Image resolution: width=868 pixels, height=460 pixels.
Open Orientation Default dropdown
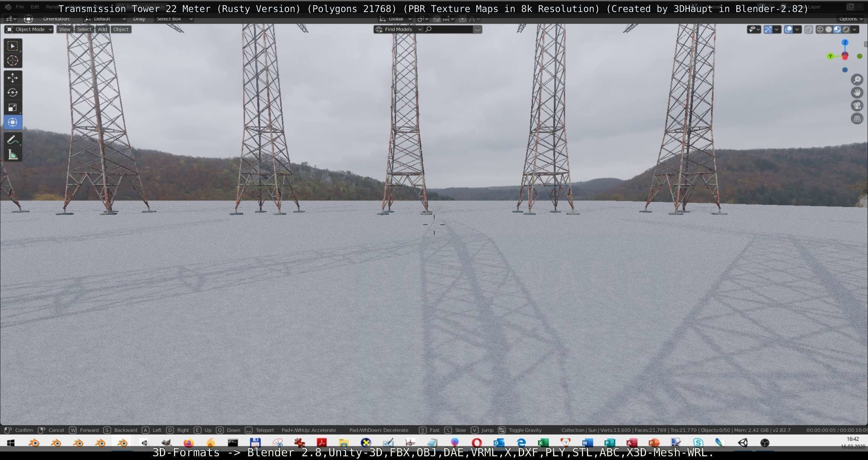tap(105, 19)
